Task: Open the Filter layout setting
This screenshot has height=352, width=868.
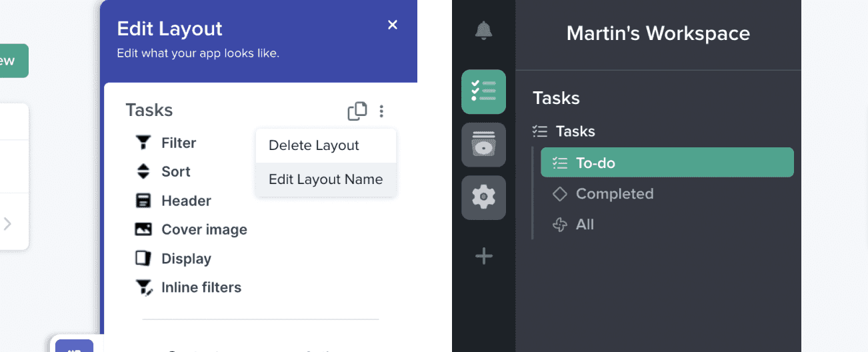Action: pos(178,143)
